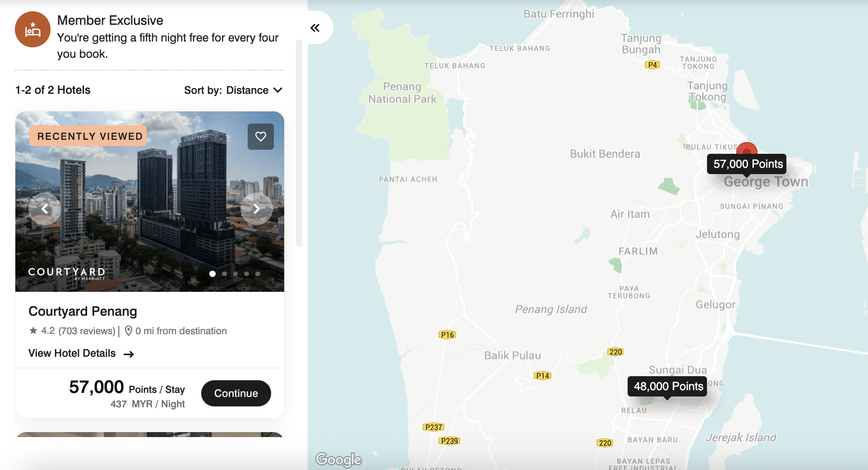This screenshot has height=470, width=868.
Task: Click the Continue button
Action: click(236, 393)
